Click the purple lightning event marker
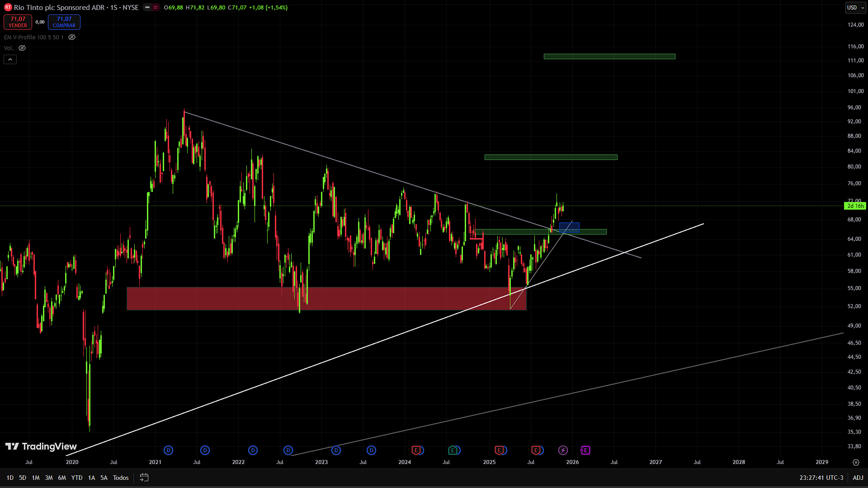The height and width of the screenshot is (488, 868). tap(563, 450)
